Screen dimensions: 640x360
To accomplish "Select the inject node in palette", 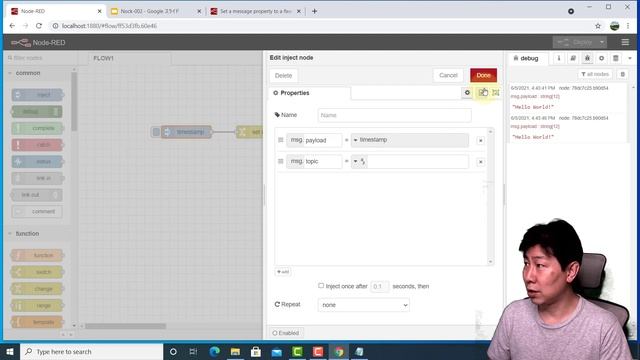I will [x=37, y=95].
